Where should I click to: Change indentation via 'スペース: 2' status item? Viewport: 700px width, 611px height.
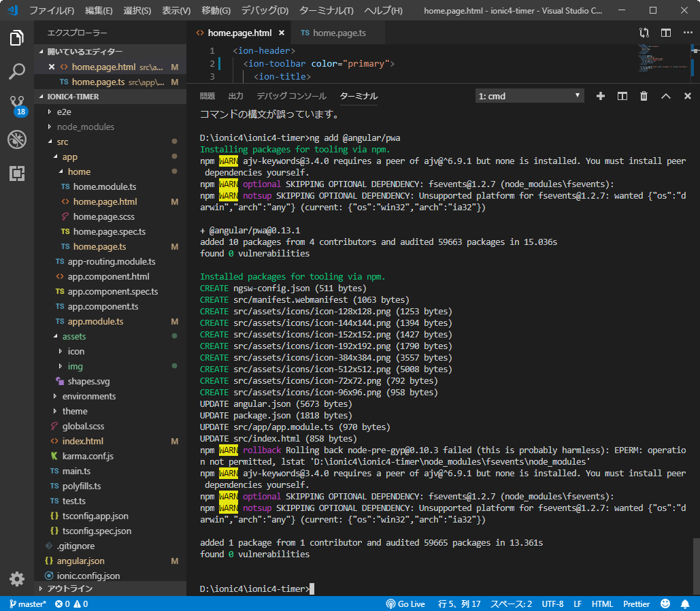[511, 604]
